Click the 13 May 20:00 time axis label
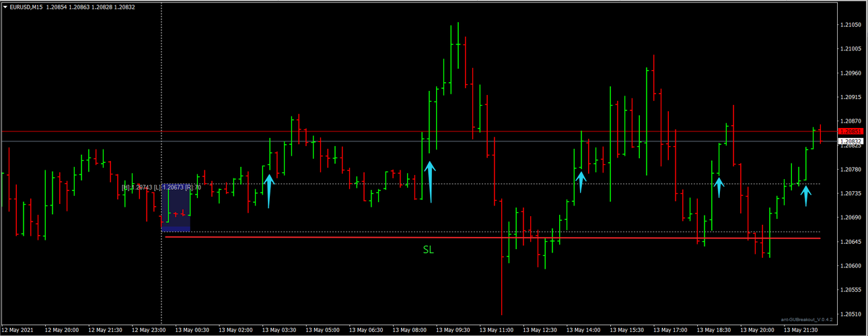868x336 pixels. (757, 330)
